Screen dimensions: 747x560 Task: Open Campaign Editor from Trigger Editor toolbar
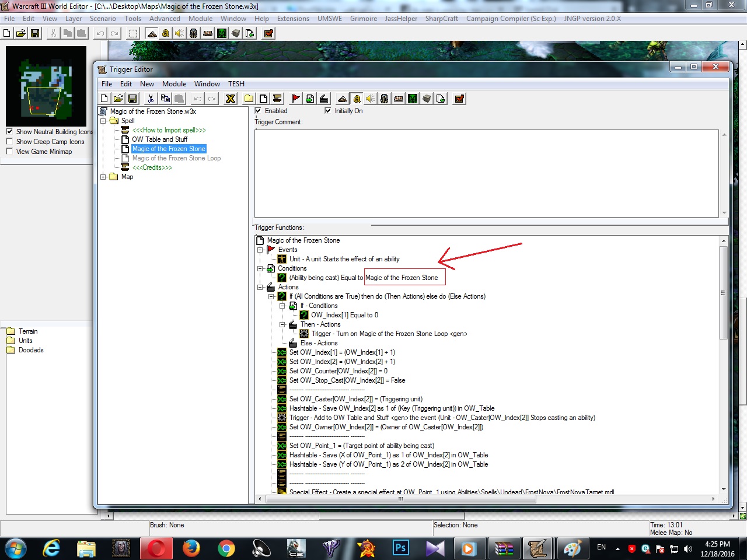pos(399,99)
